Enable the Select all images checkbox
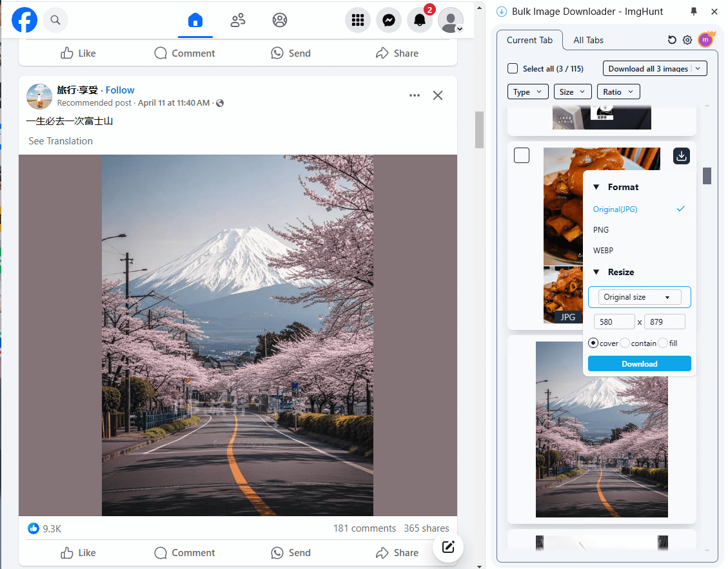 pyautogui.click(x=513, y=68)
